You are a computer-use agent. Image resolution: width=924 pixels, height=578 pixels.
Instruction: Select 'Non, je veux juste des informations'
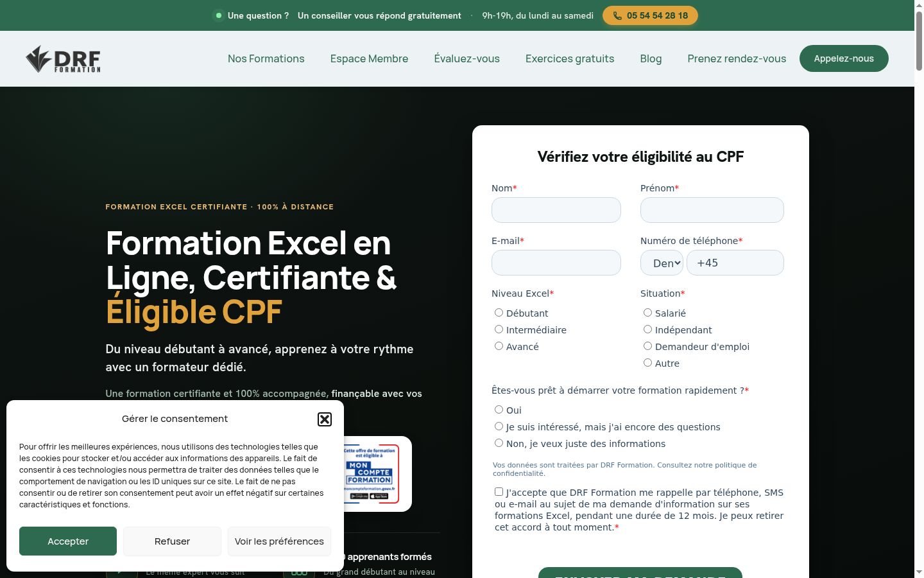click(x=499, y=443)
